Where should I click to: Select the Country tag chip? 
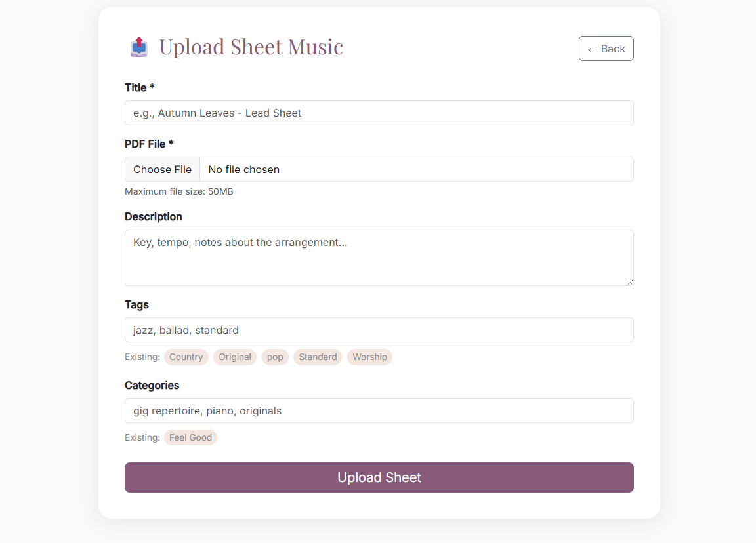click(186, 357)
